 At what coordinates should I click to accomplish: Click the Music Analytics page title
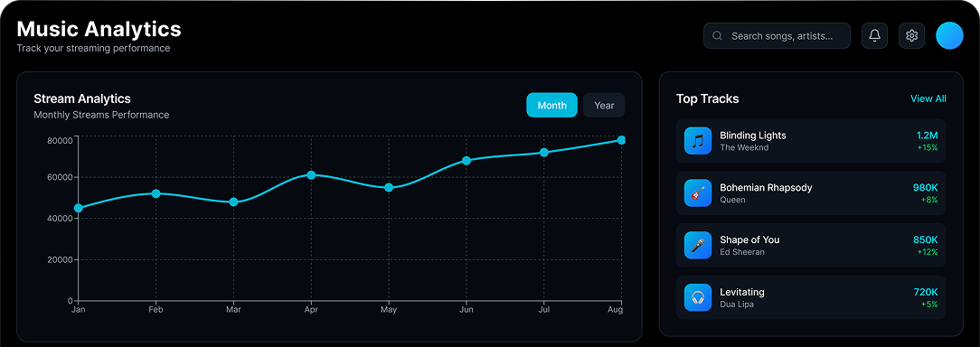(99, 29)
